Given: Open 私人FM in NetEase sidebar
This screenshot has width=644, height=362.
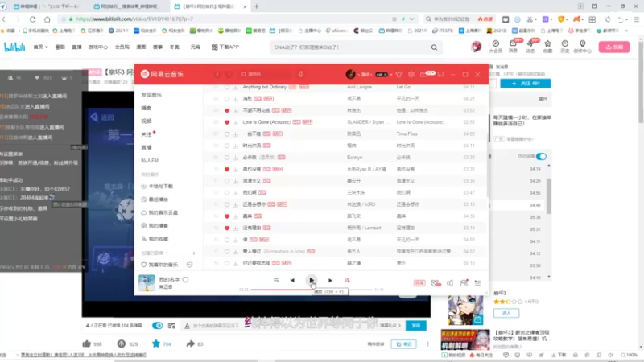Looking at the screenshot, I should (x=150, y=160).
